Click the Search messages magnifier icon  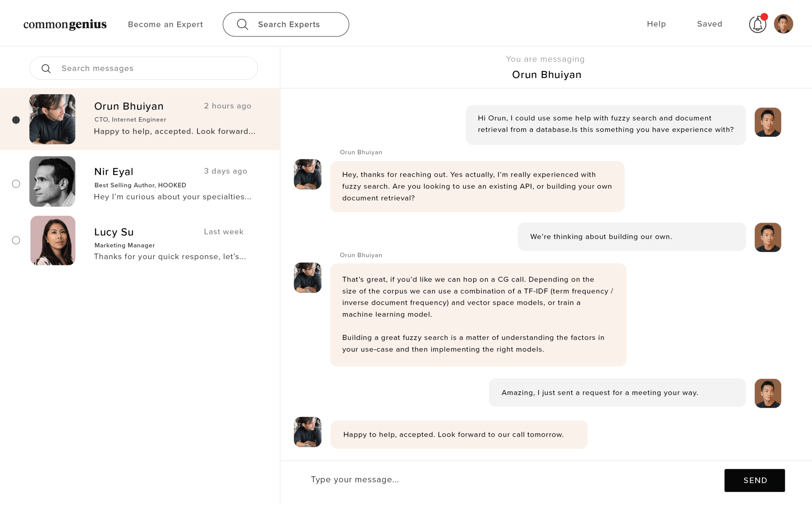[46, 69]
